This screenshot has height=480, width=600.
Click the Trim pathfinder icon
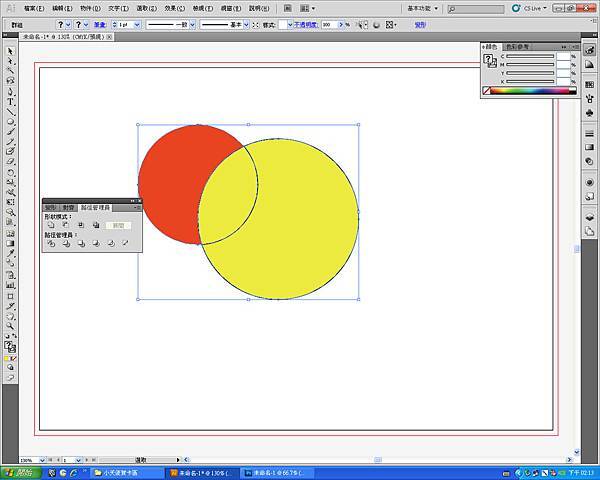(x=65, y=243)
